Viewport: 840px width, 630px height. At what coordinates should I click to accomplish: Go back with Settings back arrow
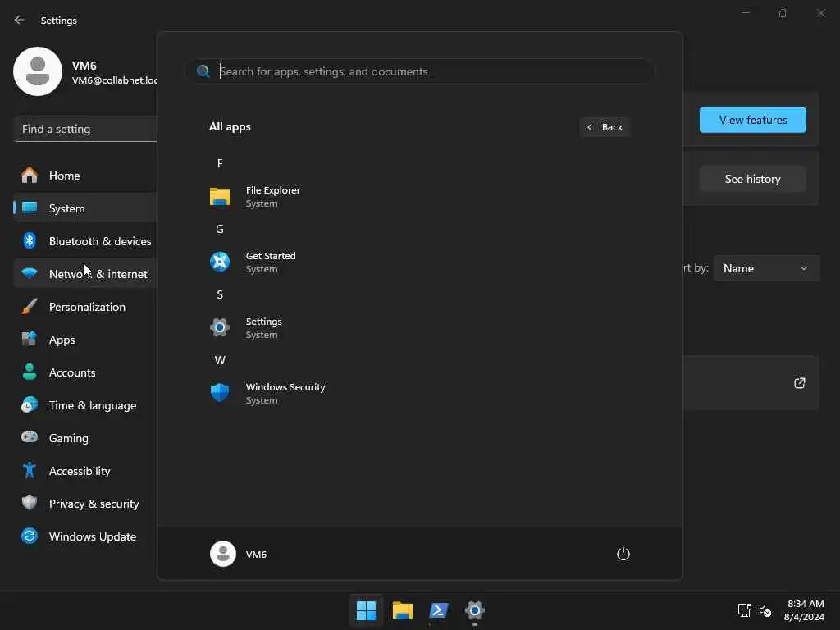coord(20,20)
